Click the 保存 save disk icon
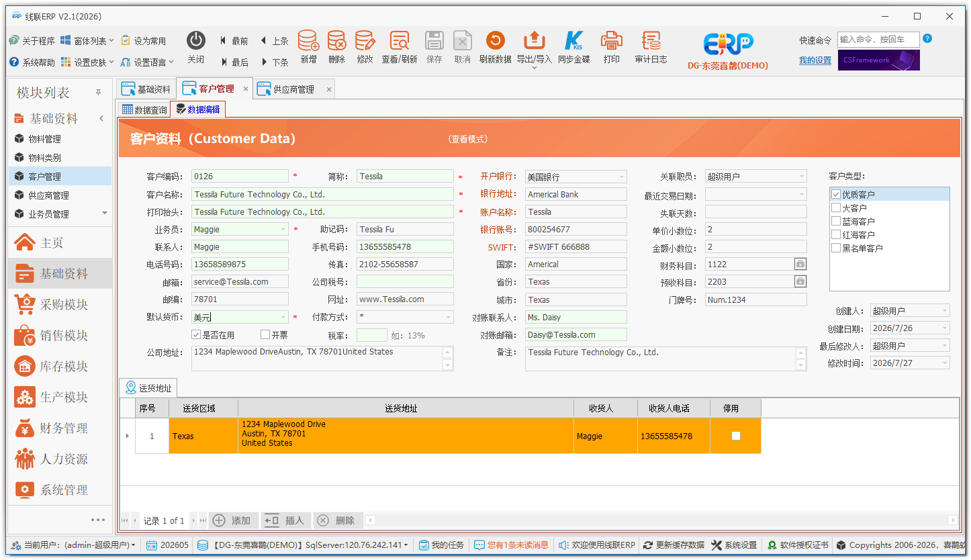Image resolution: width=971 pixels, height=560 pixels. click(x=434, y=41)
